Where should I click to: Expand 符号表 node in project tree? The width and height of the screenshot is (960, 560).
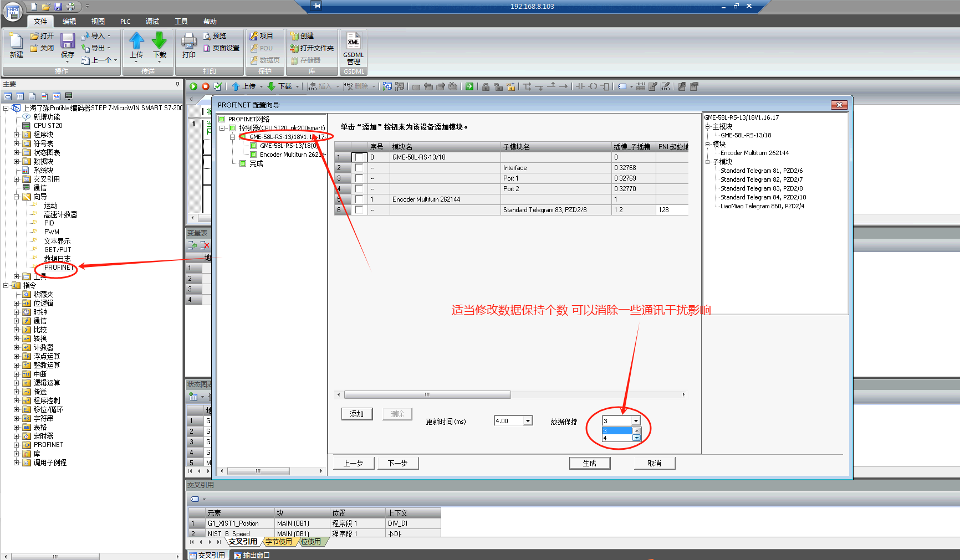[x=16, y=143]
